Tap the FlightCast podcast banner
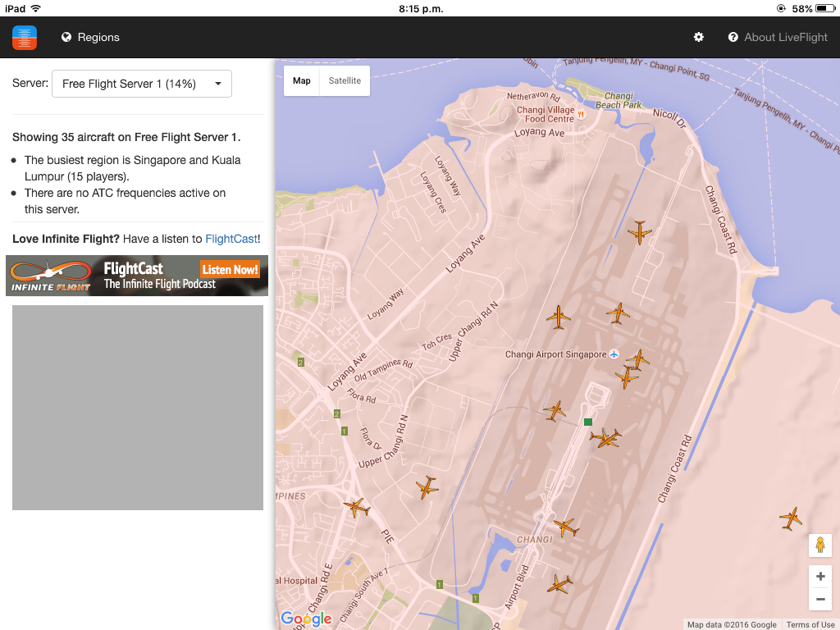 [x=137, y=276]
